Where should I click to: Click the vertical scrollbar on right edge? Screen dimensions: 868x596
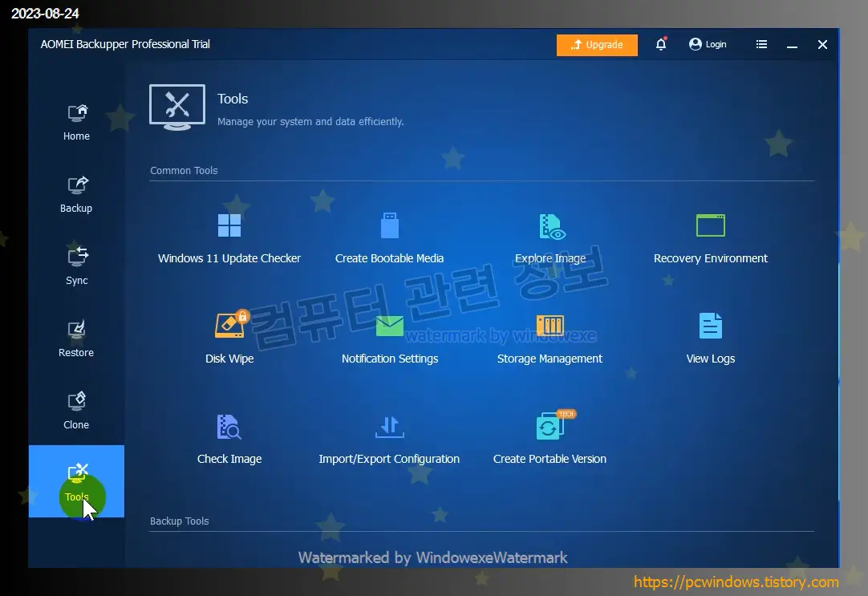[838, 382]
